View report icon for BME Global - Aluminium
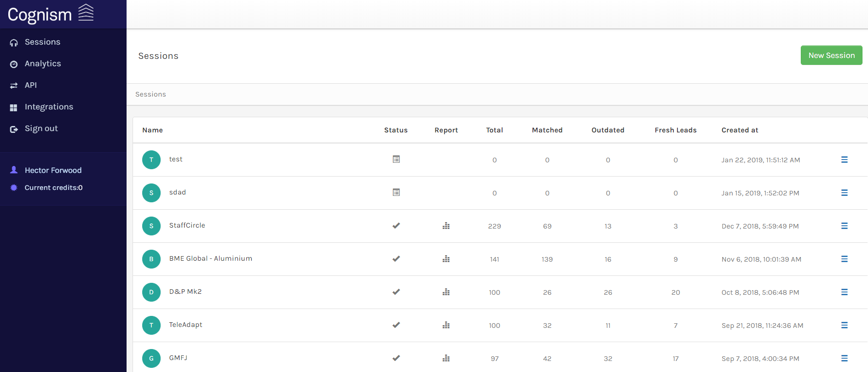This screenshot has width=868, height=372. coord(446,259)
